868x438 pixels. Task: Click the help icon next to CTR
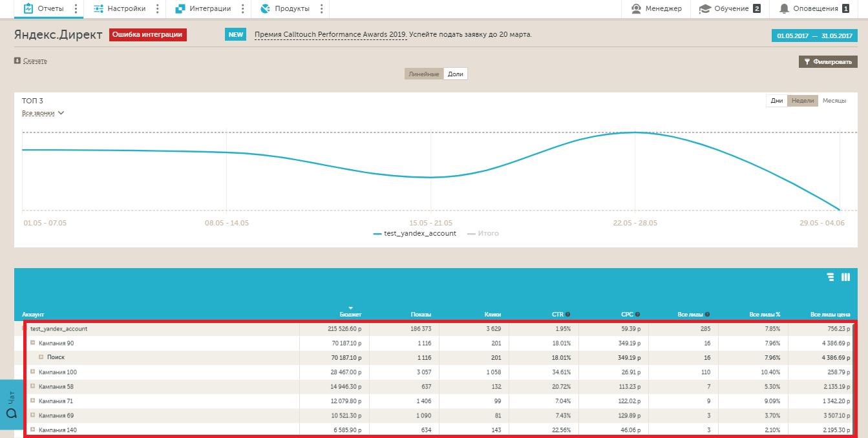click(567, 315)
